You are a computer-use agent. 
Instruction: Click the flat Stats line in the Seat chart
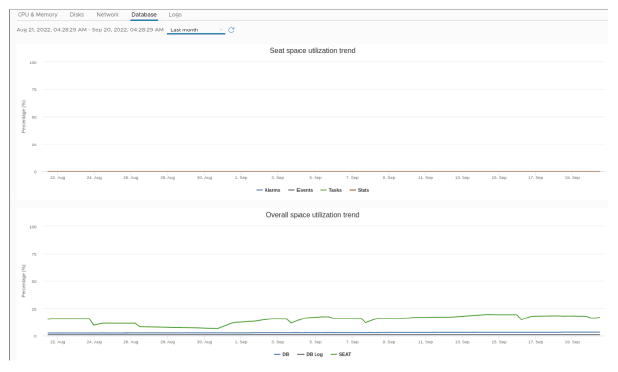(x=323, y=171)
